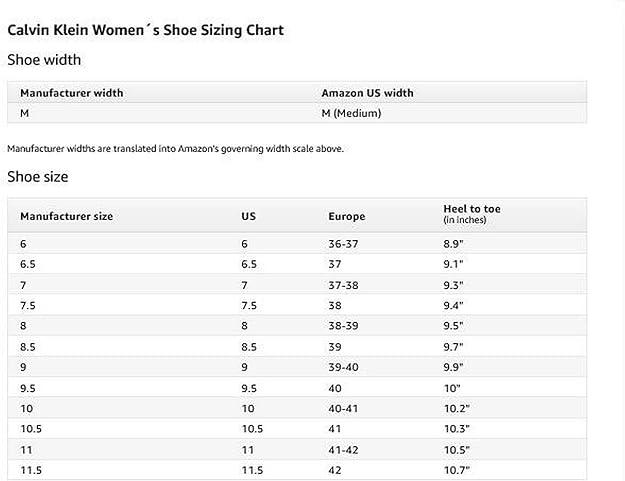
Task: Click the 10.7" heel to toe measurement
Action: point(456,470)
